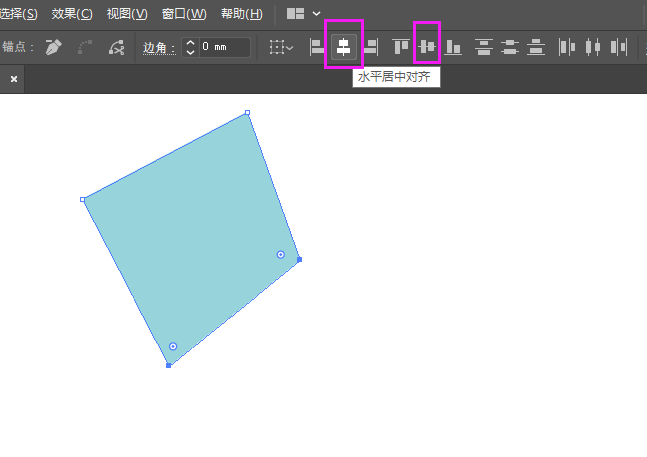Click vertical align top icon
The width and height of the screenshot is (647, 457).
point(401,47)
